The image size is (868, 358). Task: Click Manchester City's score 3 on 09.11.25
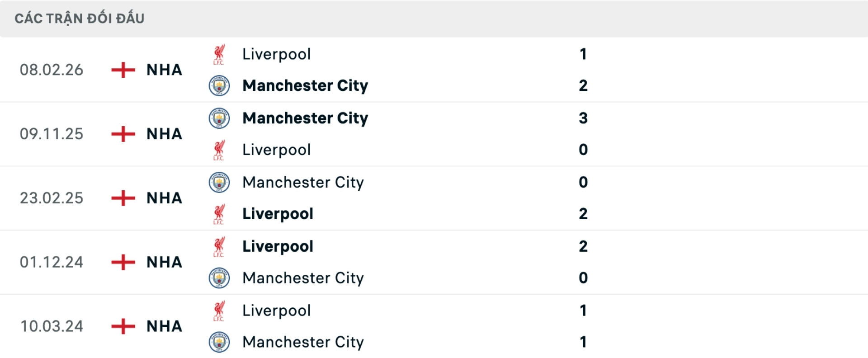[x=583, y=118]
